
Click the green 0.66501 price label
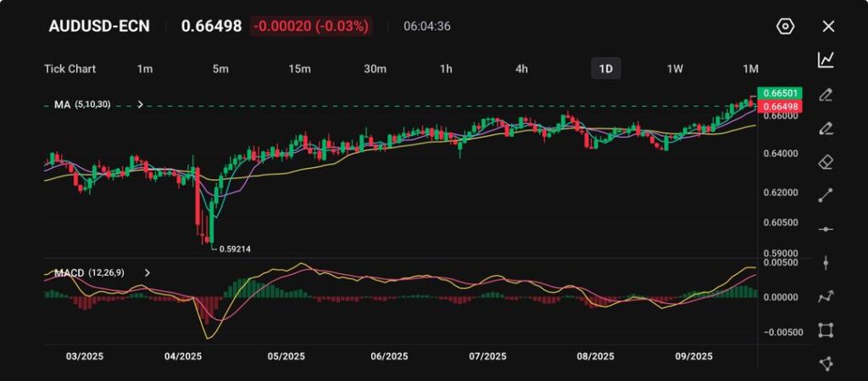coord(776,92)
